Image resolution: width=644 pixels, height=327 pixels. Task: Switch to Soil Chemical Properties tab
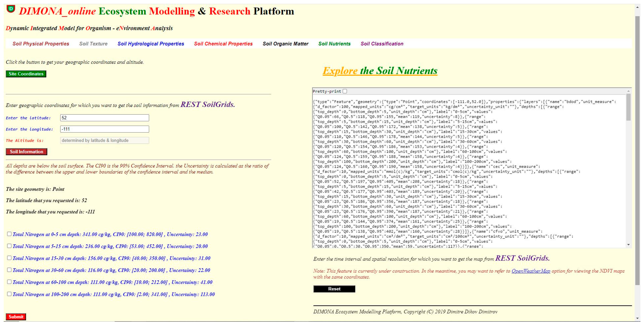[223, 44]
